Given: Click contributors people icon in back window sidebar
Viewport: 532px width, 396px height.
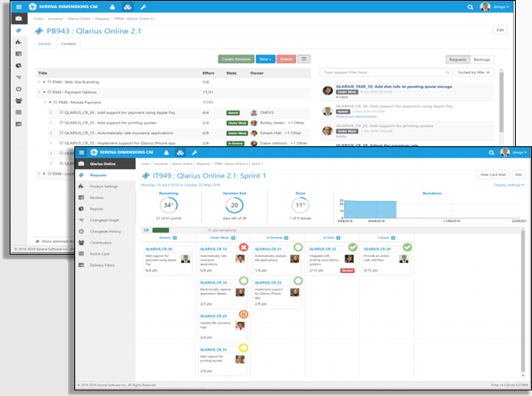Looking at the screenshot, I should [x=19, y=101].
